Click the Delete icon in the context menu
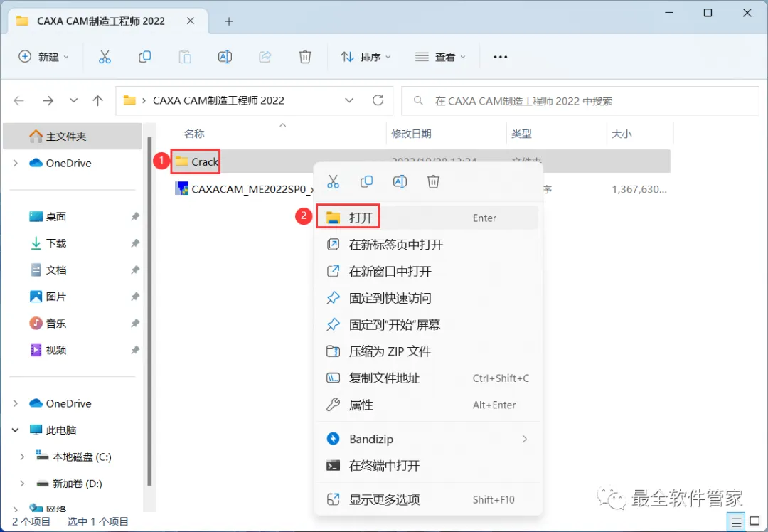768x532 pixels. [433, 182]
